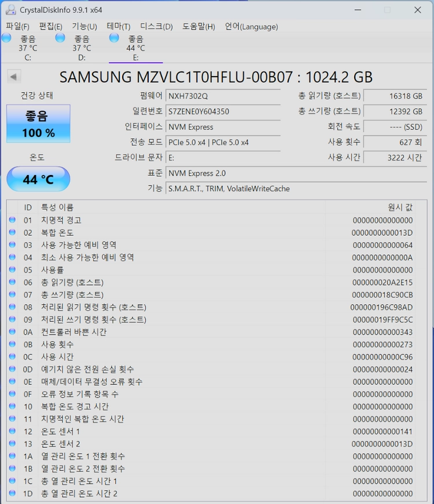Click the status orb for 사용률 row

coord(12,270)
